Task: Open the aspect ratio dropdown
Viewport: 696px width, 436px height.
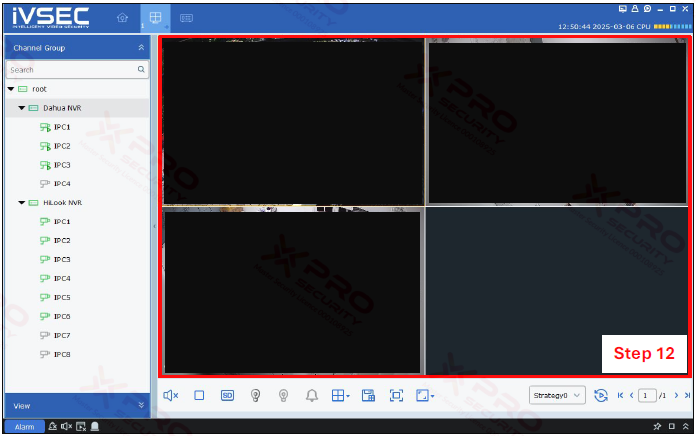Action: click(425, 395)
